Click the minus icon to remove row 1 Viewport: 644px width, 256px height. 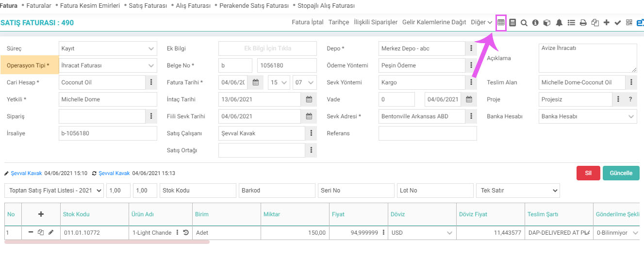(x=31, y=232)
